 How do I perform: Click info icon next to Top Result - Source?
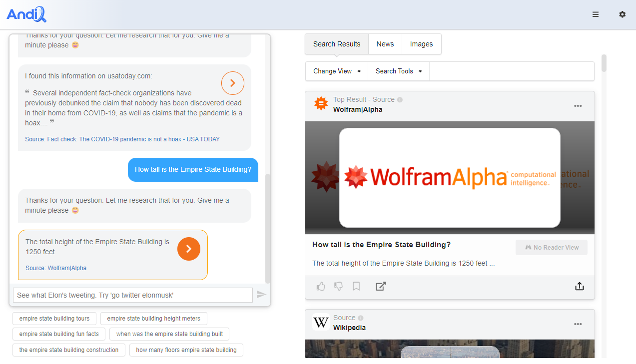point(400,100)
